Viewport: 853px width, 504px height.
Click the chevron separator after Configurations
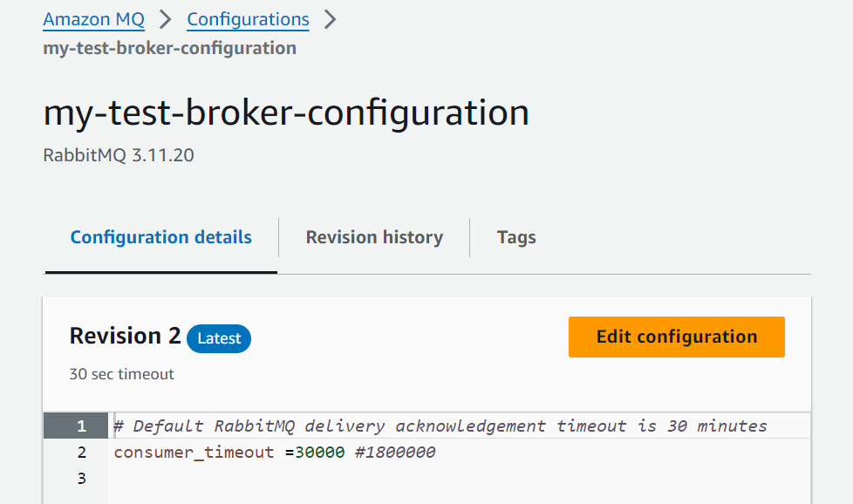pos(331,19)
